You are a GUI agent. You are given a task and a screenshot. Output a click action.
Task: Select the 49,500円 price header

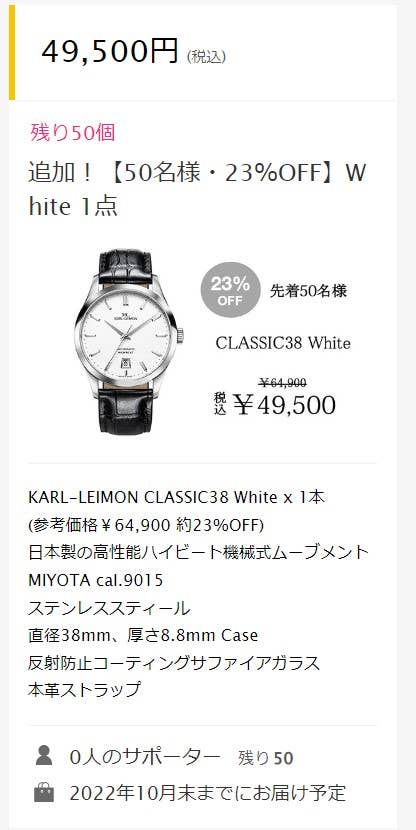110,52
